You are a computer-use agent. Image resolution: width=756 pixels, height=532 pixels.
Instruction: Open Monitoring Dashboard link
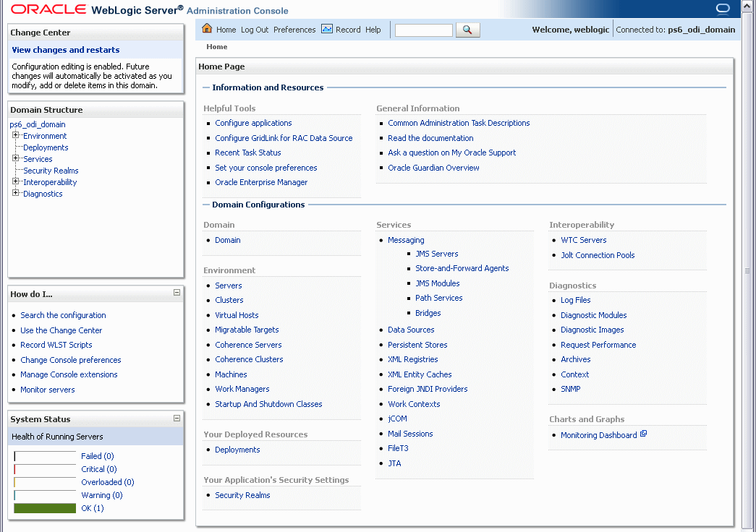pos(599,435)
